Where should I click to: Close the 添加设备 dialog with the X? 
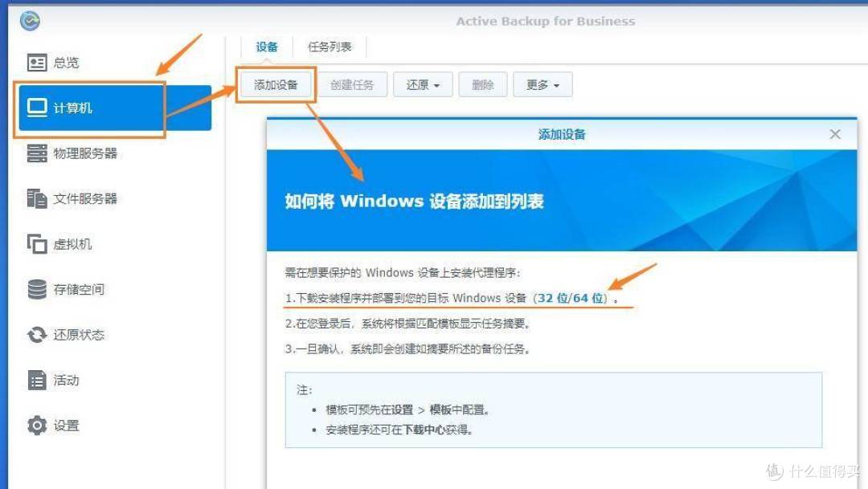tap(835, 134)
